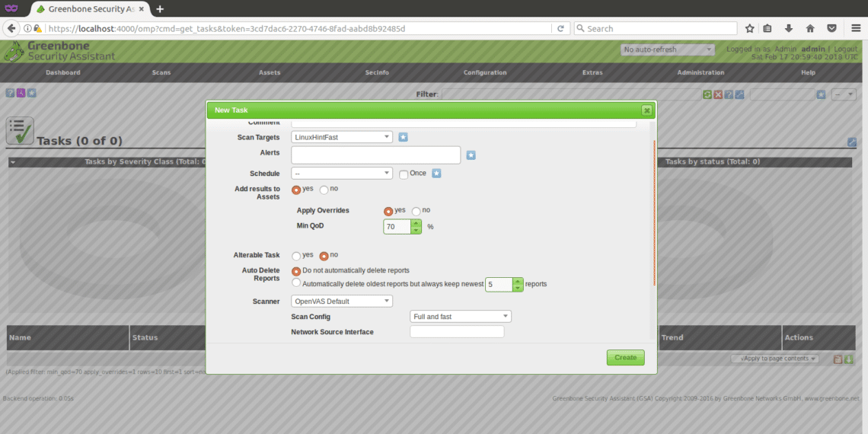The image size is (868, 434).
Task: Open the SecInfo menu
Action: tap(377, 72)
